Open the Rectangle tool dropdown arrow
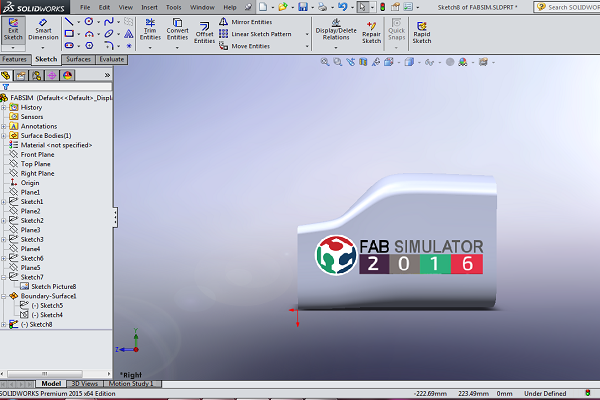 click(78, 34)
